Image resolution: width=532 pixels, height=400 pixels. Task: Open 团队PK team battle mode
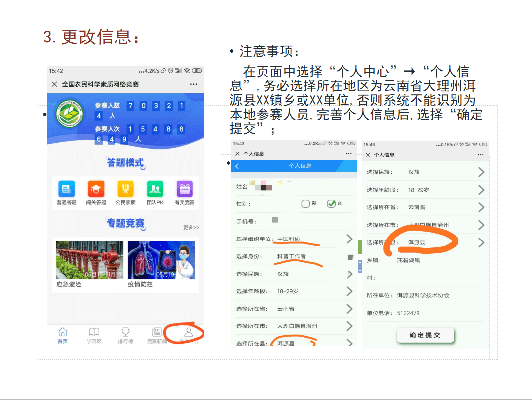coord(154,188)
